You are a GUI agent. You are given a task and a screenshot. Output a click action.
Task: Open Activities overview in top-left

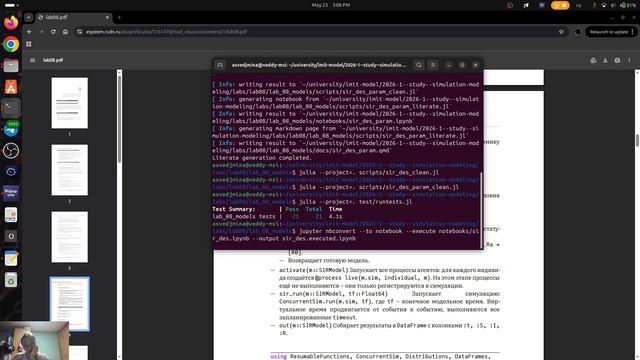click(x=11, y=5)
